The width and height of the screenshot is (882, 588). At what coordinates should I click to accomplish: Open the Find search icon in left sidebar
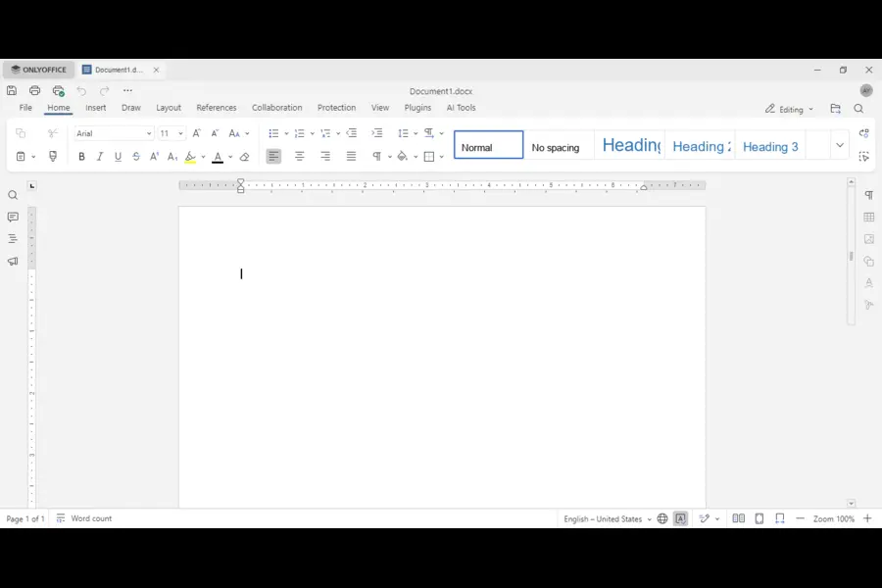(13, 195)
